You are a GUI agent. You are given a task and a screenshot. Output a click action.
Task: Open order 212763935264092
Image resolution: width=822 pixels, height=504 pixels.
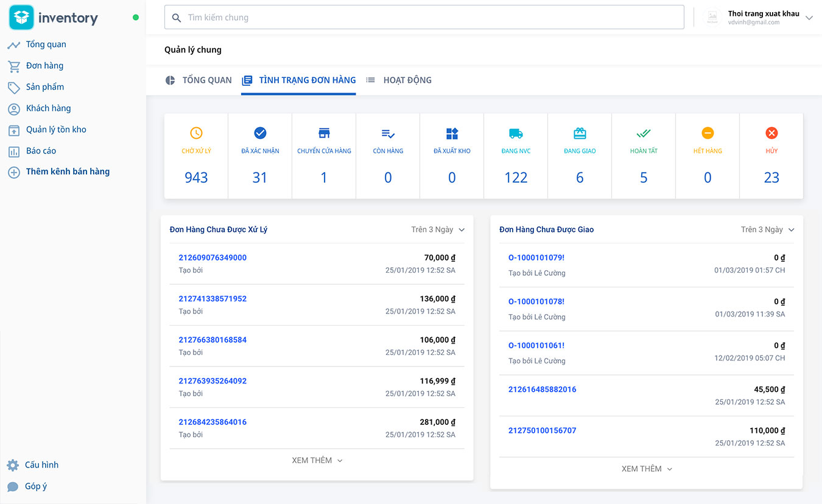point(213,381)
